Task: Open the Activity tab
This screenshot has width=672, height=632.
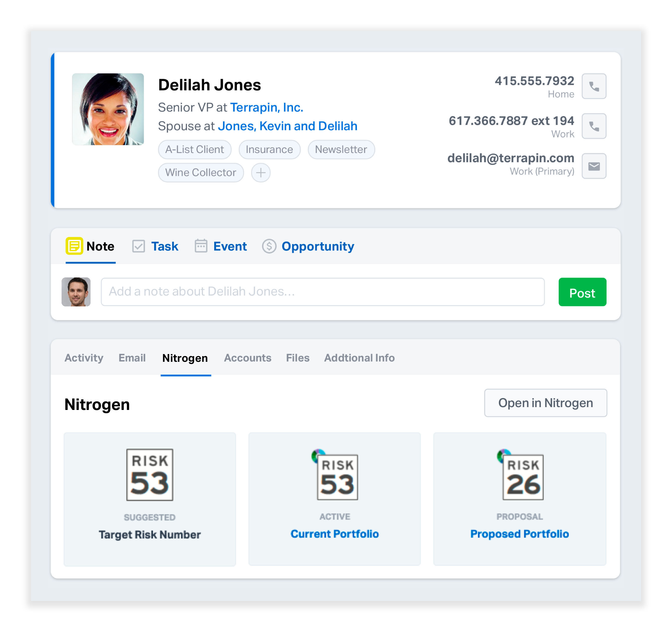Action: click(84, 358)
